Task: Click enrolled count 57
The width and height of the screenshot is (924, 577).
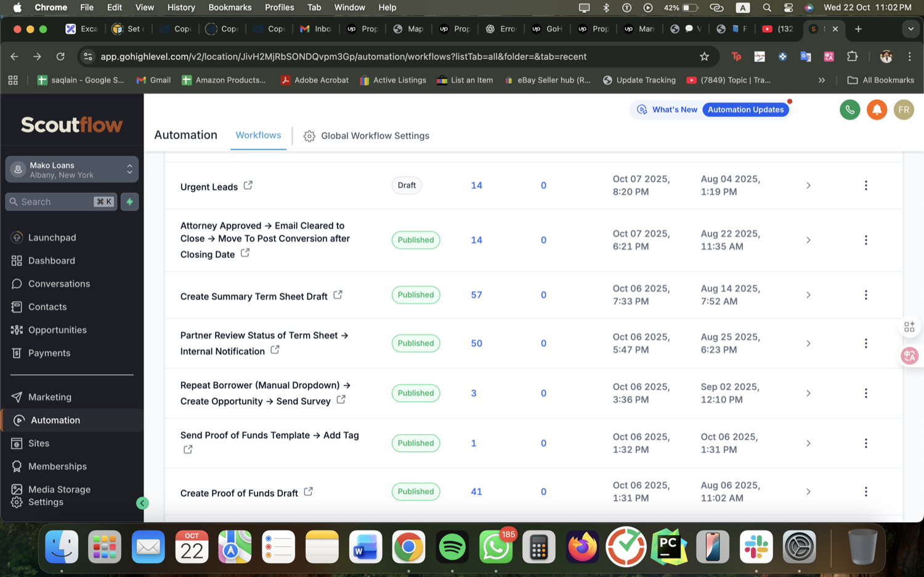Action: point(476,295)
